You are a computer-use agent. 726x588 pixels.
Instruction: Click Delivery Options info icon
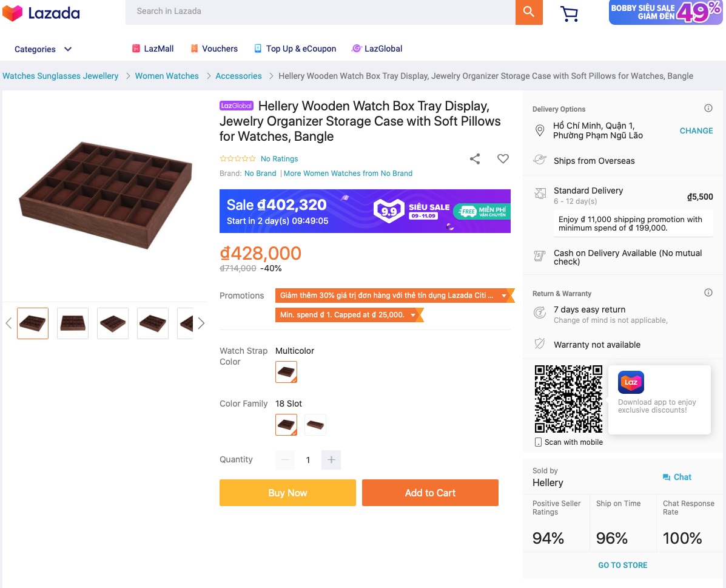click(708, 109)
